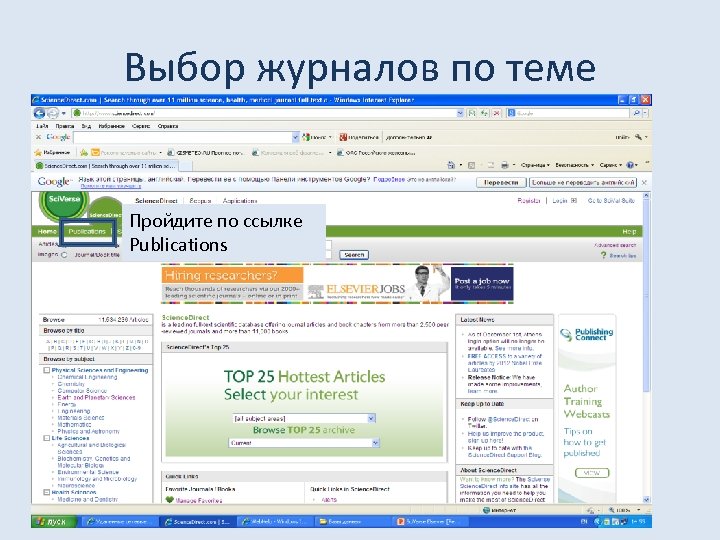
Task: Click the blue Help icon in IE command bar
Action: [x=630, y=165]
